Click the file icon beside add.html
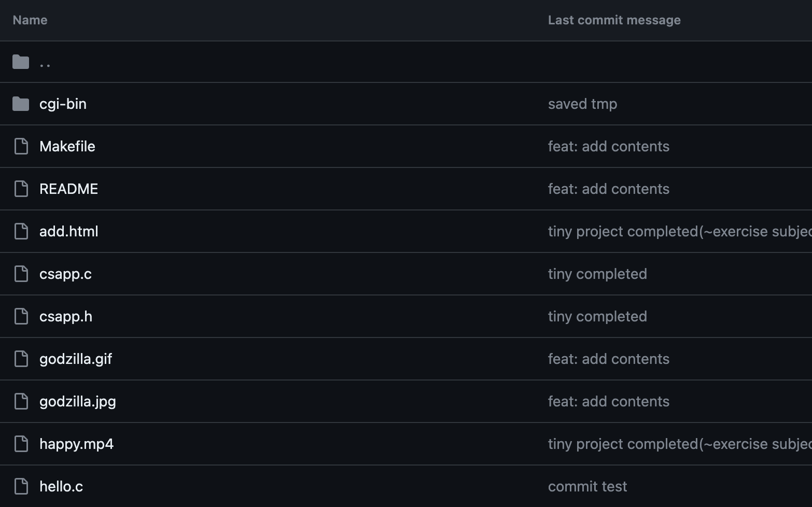Screen dimensions: 812x507 point(21,231)
